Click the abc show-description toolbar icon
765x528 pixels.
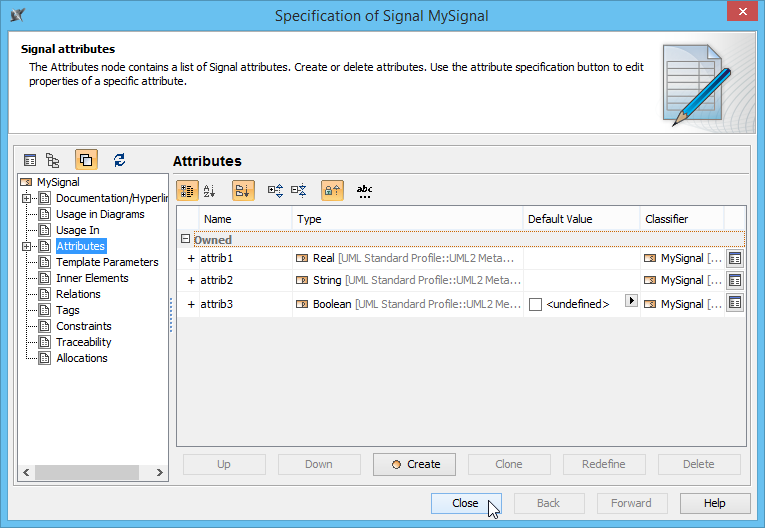click(x=364, y=191)
